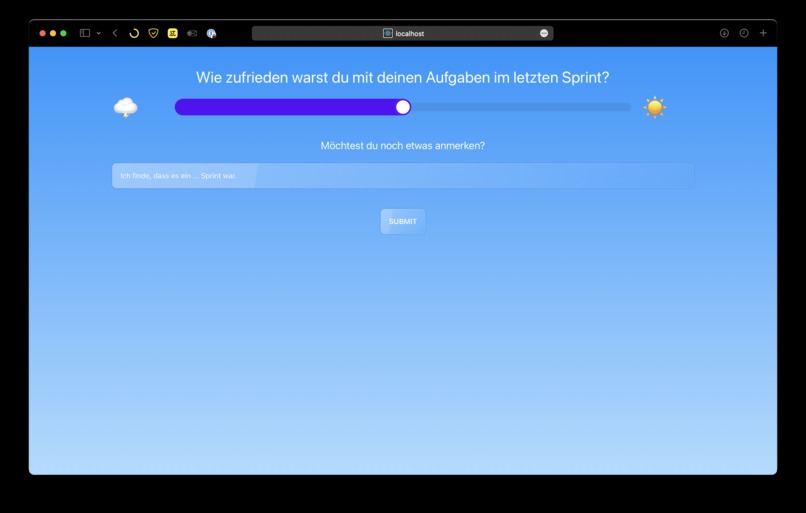806x513 pixels.
Task: Show the downloads list
Action: (724, 33)
